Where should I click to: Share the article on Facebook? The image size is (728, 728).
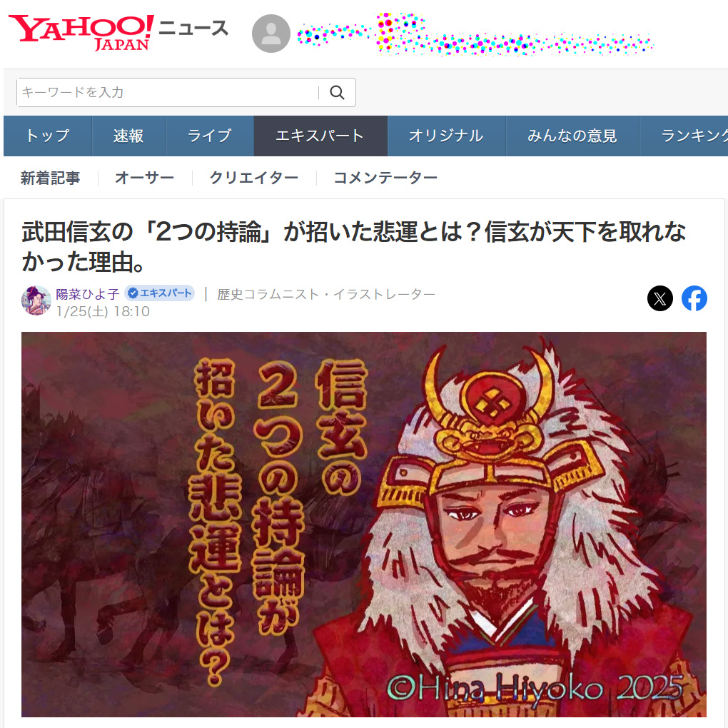tap(694, 298)
